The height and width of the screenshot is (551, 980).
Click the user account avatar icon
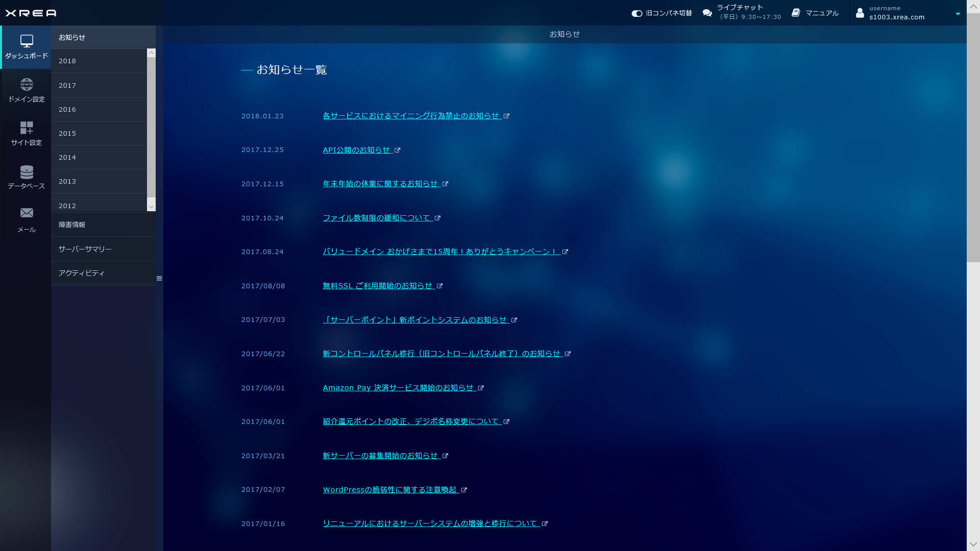click(x=860, y=13)
